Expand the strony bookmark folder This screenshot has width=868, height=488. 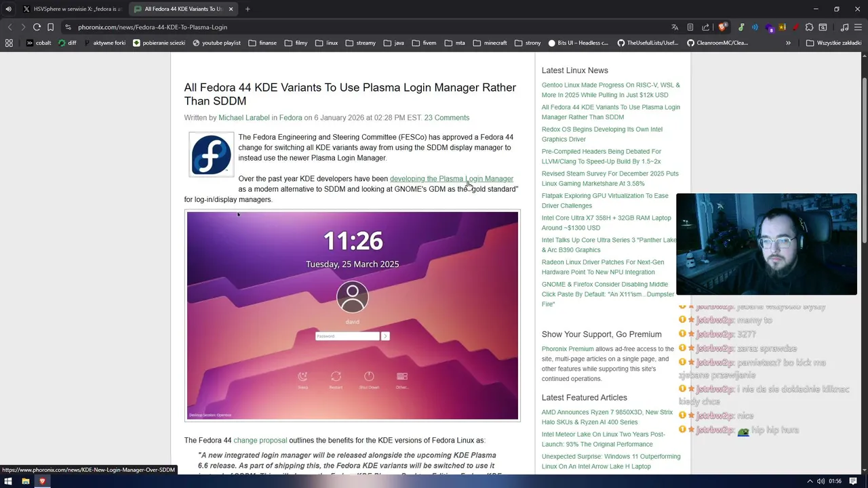pos(528,43)
